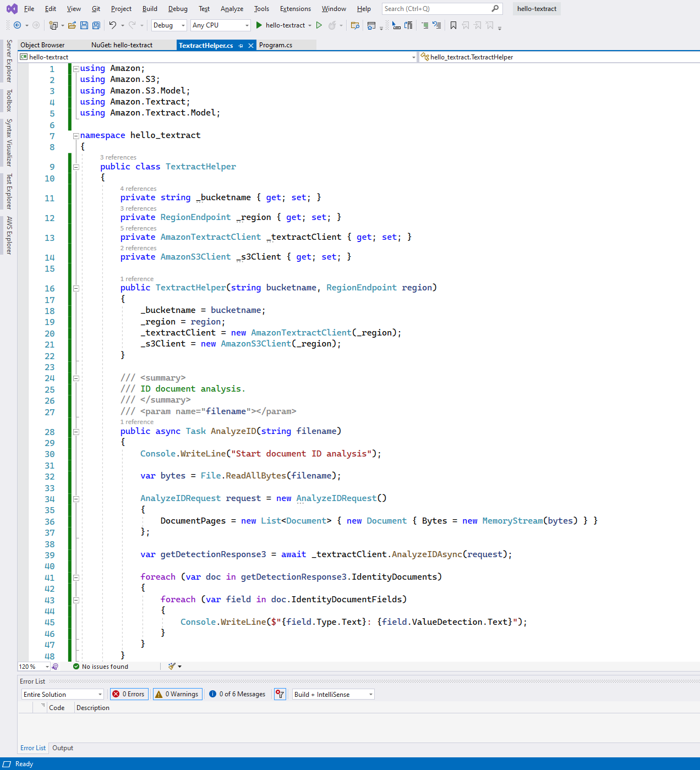Click the error list filter funnel icon

(x=280, y=694)
